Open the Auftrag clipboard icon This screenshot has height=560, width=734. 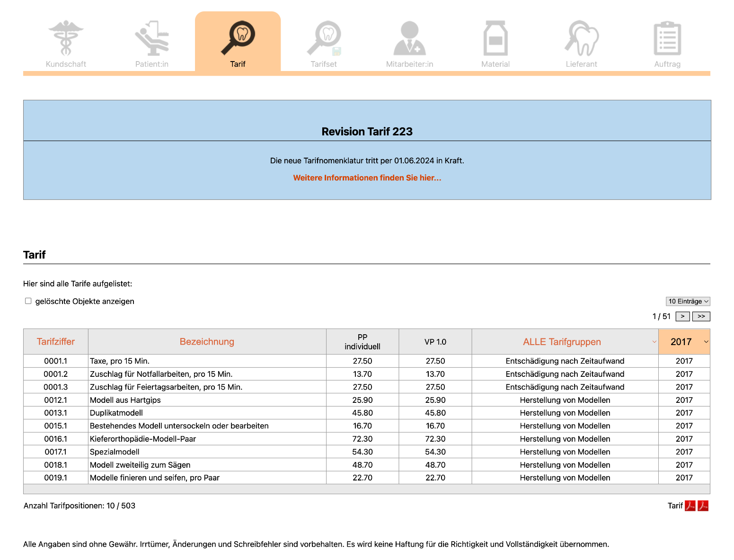pyautogui.click(x=667, y=38)
